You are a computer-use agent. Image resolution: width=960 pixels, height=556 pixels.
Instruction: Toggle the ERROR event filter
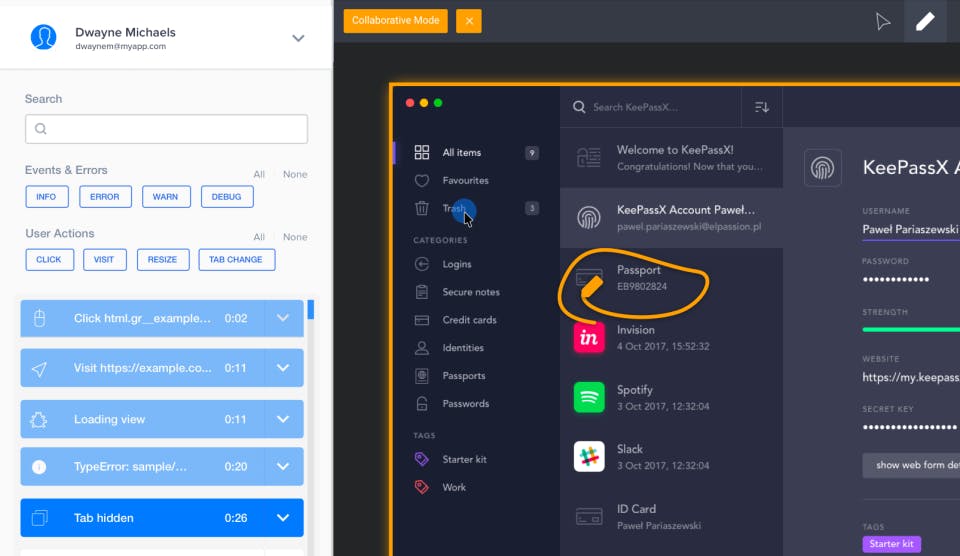click(105, 197)
